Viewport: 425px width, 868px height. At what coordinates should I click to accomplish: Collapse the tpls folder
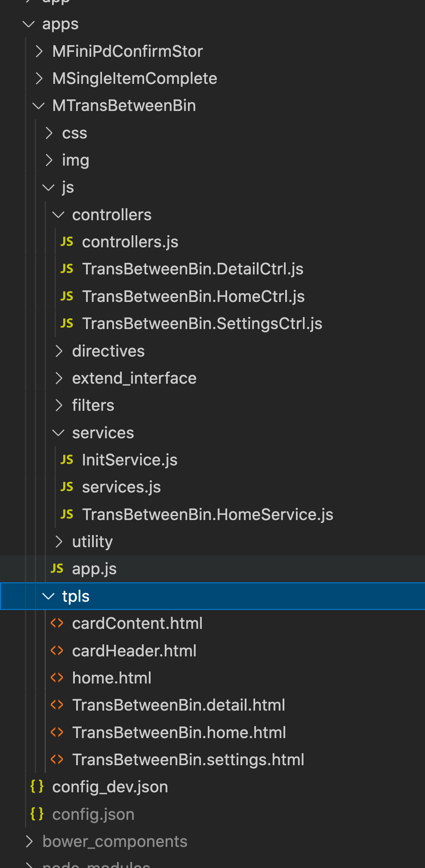[49, 596]
